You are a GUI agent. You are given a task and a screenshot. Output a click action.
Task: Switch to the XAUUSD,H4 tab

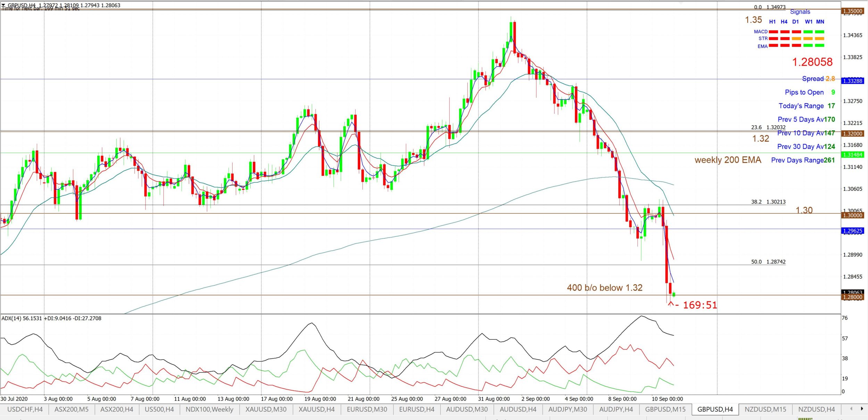coord(317,409)
